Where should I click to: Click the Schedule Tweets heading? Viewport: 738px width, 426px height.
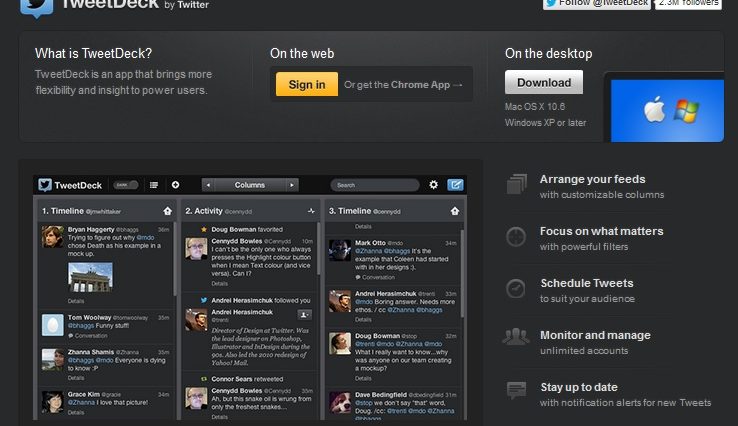pos(587,283)
